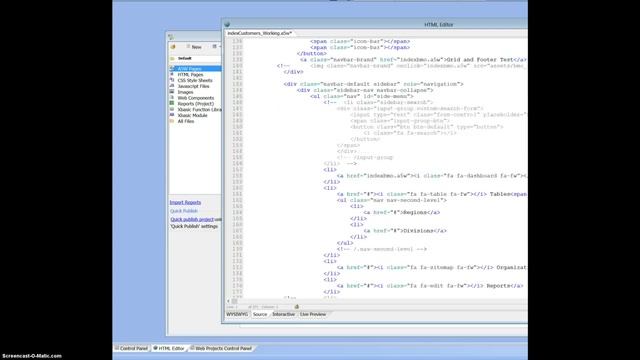640x360 pixels.
Task: Click the All Files folder icon
Action: [172, 121]
